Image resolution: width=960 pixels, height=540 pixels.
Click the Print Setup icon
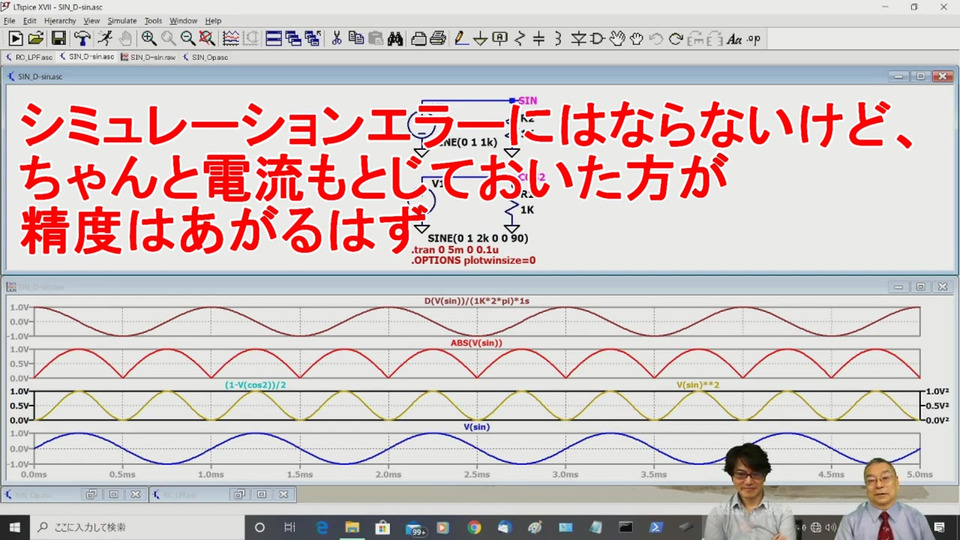pos(419,39)
